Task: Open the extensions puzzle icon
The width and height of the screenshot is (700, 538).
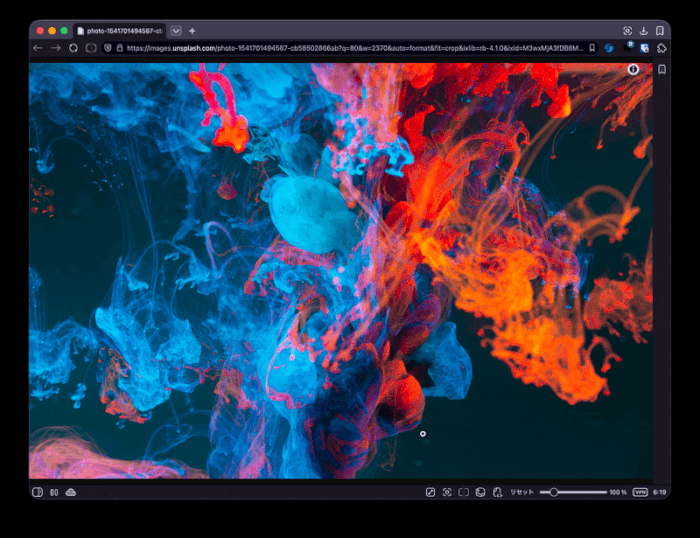Action: [660, 47]
